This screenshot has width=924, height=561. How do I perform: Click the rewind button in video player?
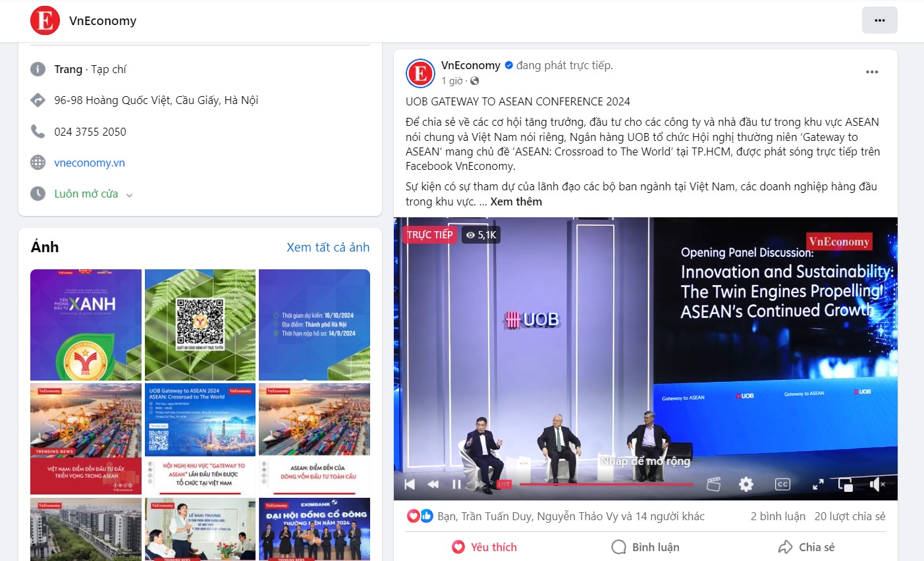433,485
